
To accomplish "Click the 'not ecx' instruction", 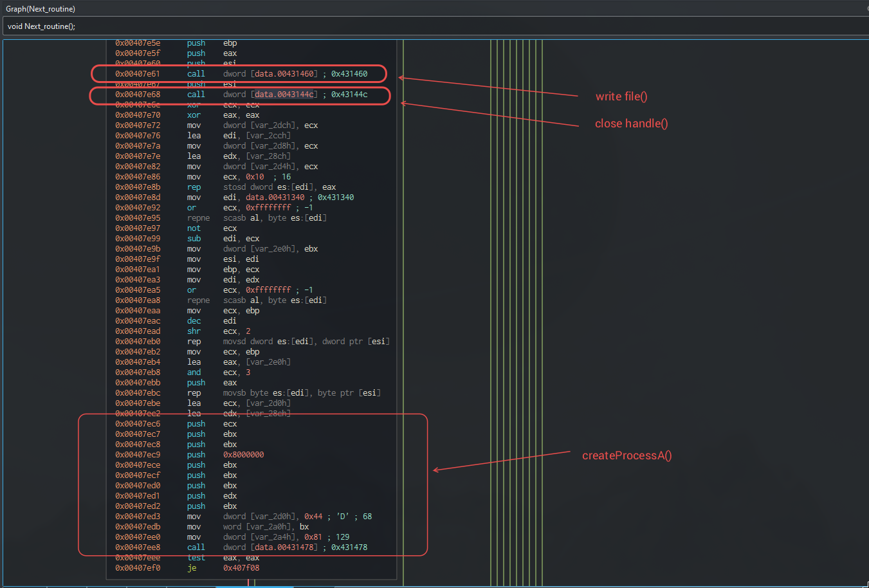I will click(x=212, y=228).
